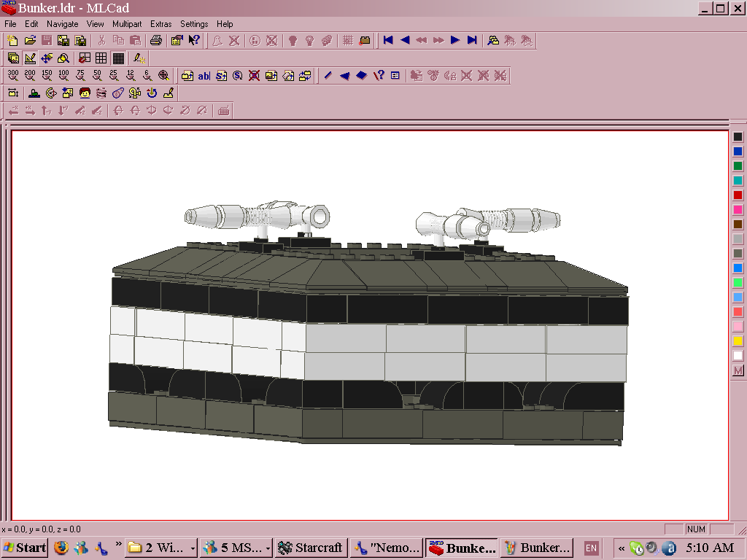Print the model with the printer icon
The image size is (747, 560).
156,41
